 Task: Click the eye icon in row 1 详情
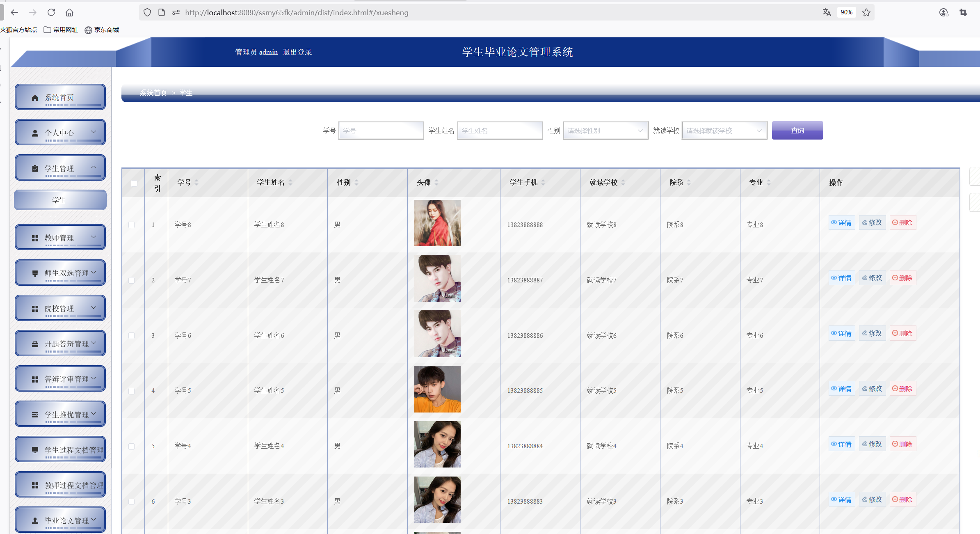834,222
